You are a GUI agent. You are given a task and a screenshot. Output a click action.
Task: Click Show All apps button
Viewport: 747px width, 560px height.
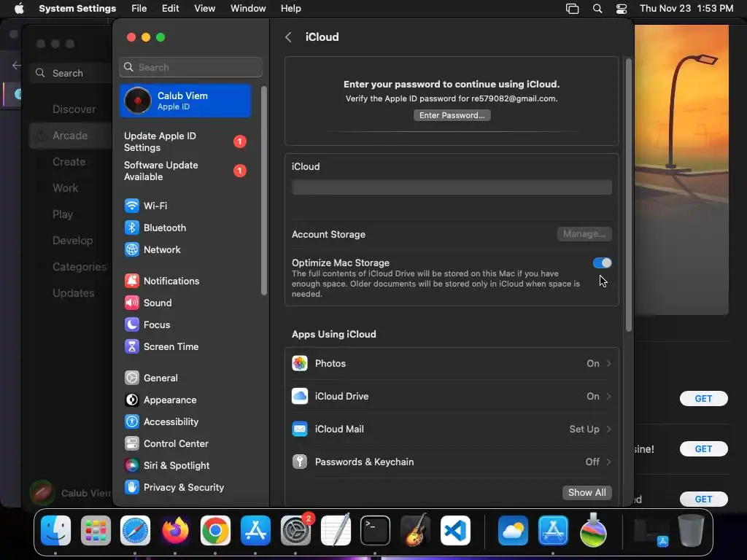(587, 492)
